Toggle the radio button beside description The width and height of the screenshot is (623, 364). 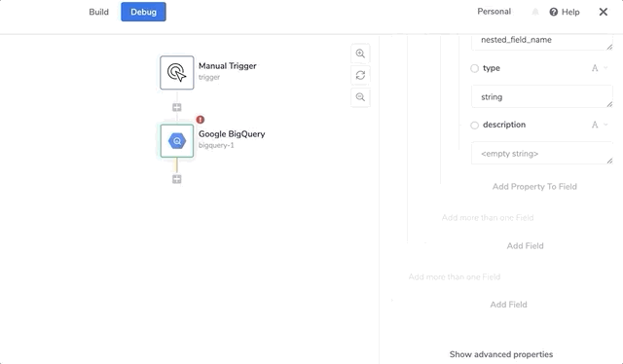474,126
